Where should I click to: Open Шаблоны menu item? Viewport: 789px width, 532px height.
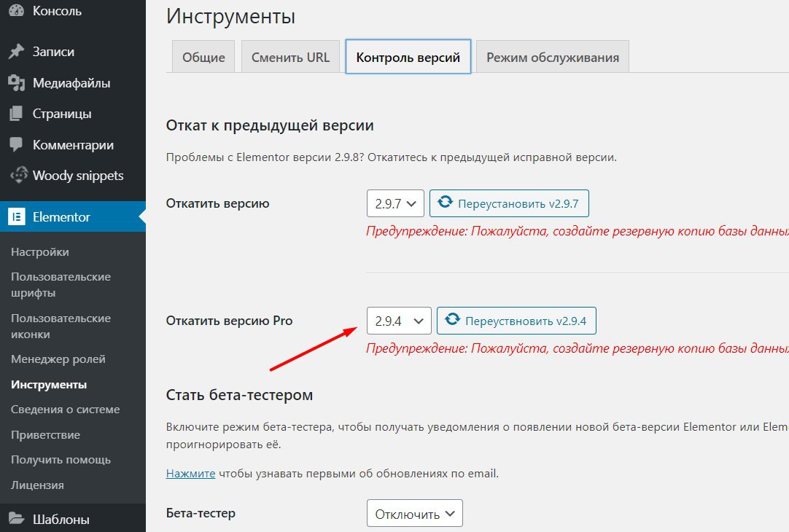[x=61, y=520]
